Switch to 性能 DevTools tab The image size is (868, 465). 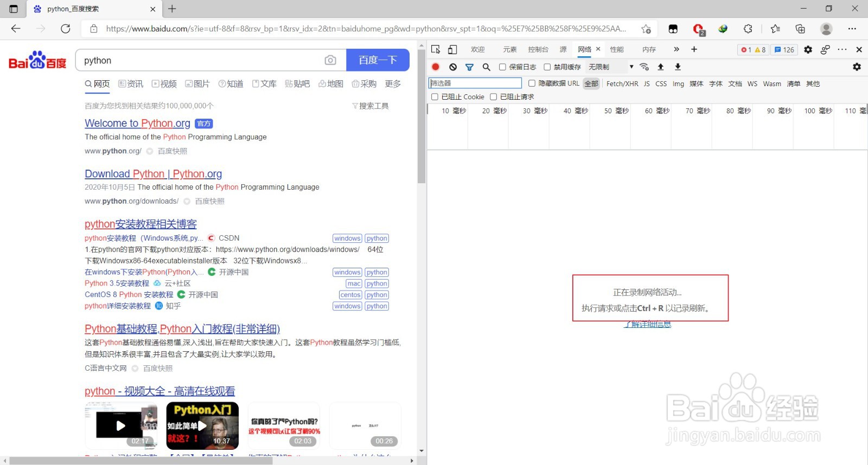click(x=617, y=49)
